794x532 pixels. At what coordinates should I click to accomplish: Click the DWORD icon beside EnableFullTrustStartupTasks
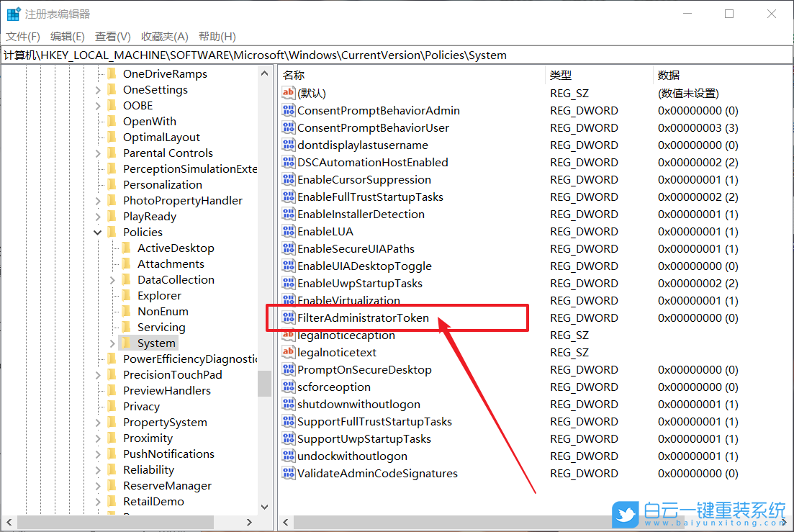coord(289,197)
